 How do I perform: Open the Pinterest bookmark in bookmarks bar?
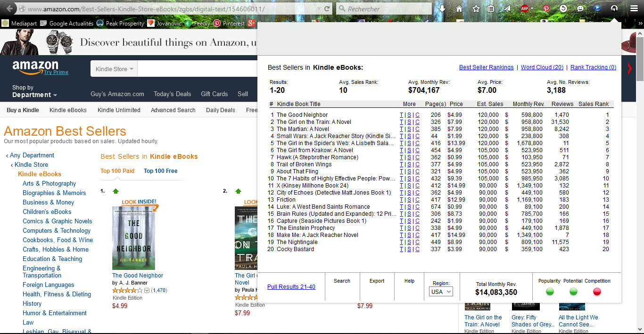coord(230,23)
